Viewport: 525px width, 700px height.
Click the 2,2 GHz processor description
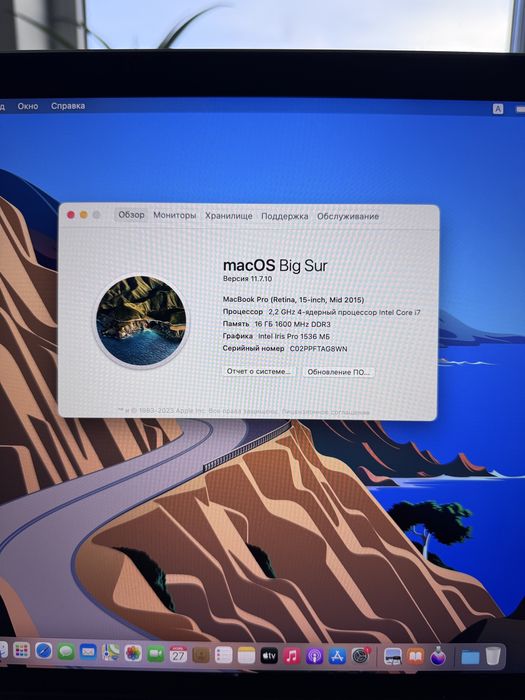(x=344, y=312)
